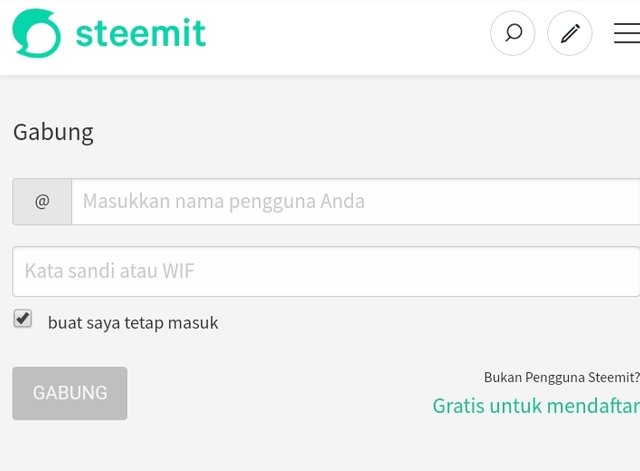Click the @ symbol prefix box

pos(42,202)
